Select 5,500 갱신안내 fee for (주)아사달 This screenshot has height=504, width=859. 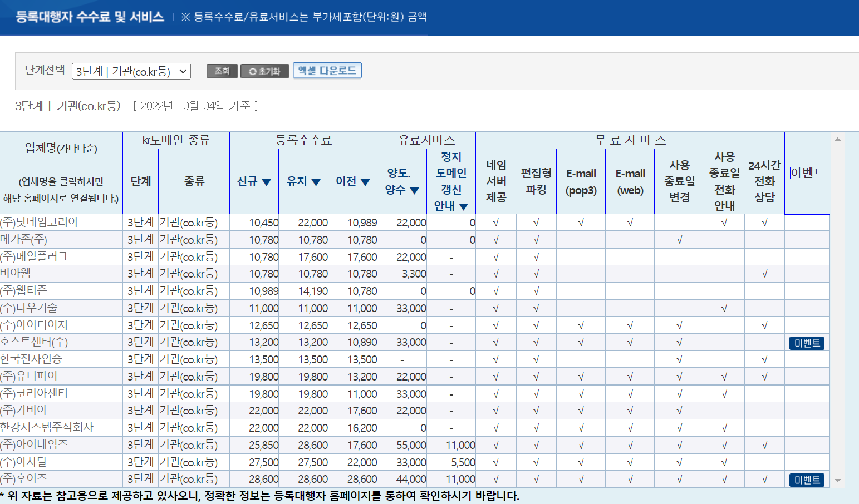[463, 462]
